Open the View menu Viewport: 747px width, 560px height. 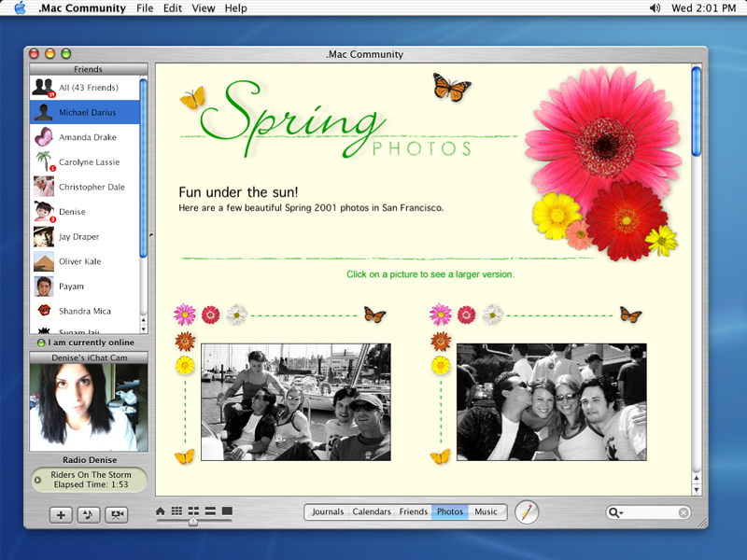pos(204,8)
